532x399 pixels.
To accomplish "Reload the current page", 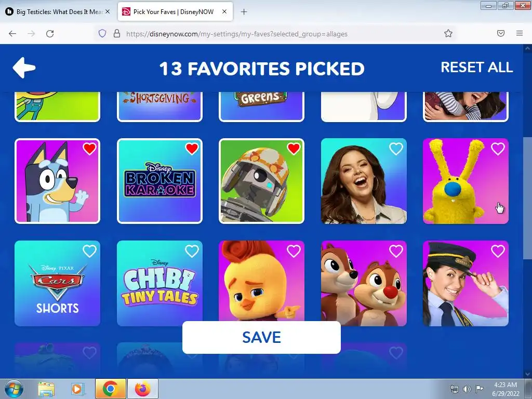I will (50, 34).
